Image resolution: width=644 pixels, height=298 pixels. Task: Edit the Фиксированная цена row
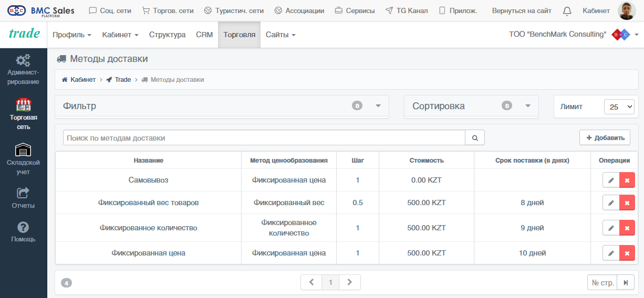pos(611,253)
